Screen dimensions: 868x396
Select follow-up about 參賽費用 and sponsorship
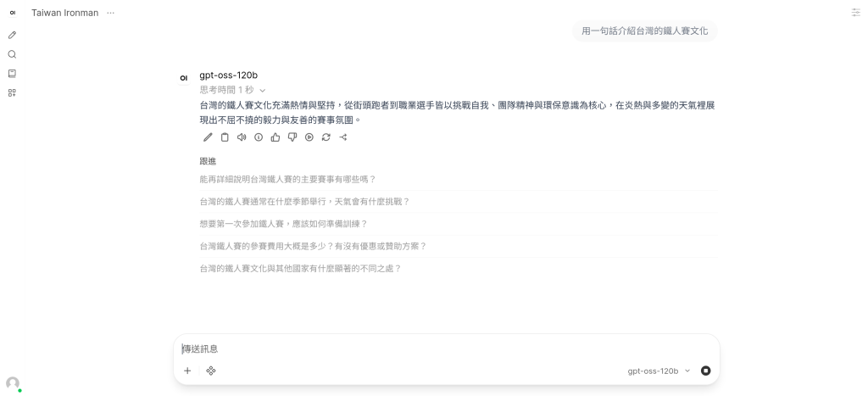click(x=459, y=246)
